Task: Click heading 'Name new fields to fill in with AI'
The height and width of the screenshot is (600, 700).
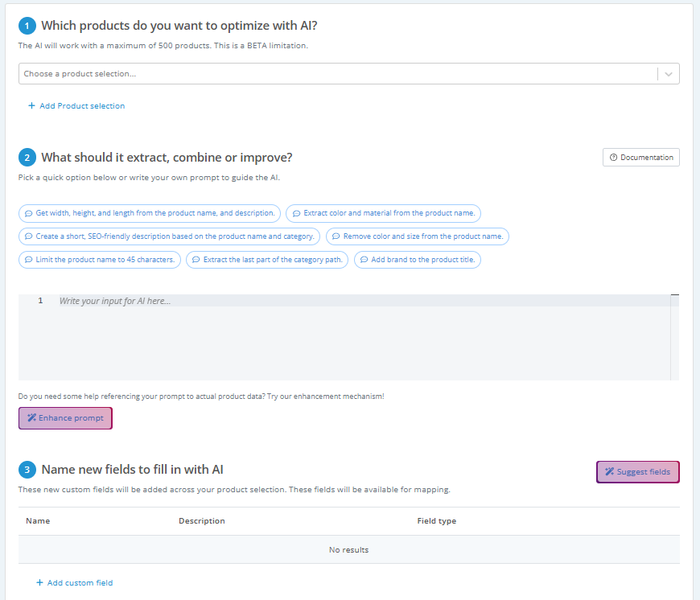Action: [x=132, y=470]
